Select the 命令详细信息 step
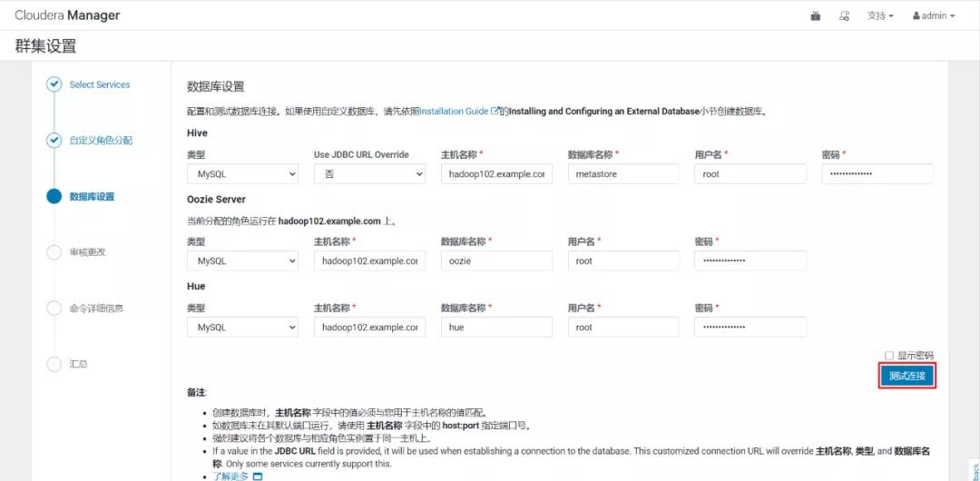This screenshot has width=980, height=481. [x=96, y=309]
